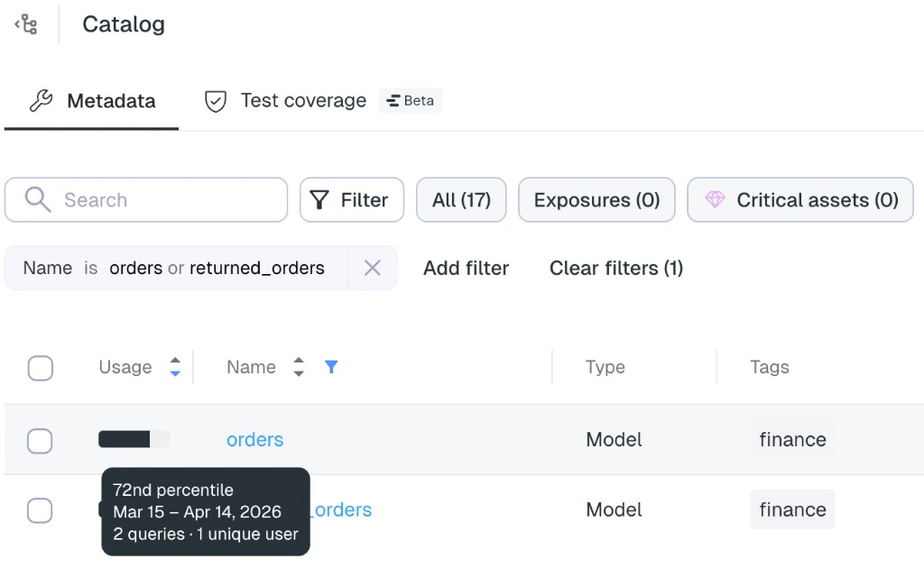Check the checkbox on the returned_orders row
Viewport: 924px width, 568px height.
[x=41, y=510]
